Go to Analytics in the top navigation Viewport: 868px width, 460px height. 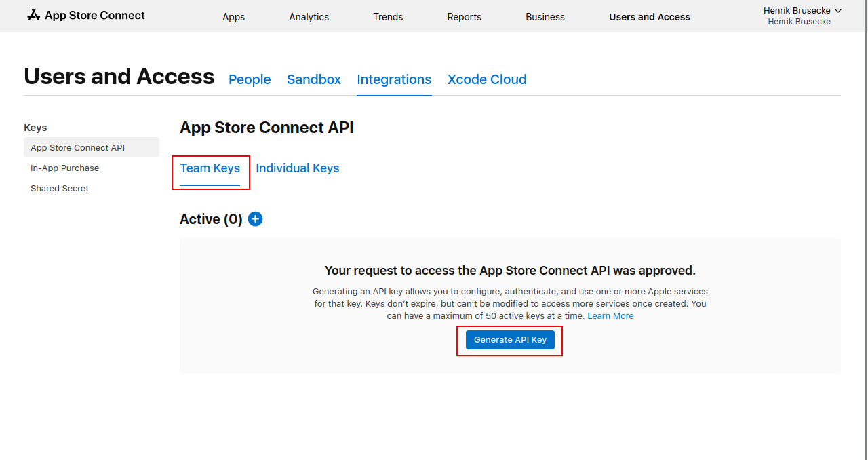(309, 17)
